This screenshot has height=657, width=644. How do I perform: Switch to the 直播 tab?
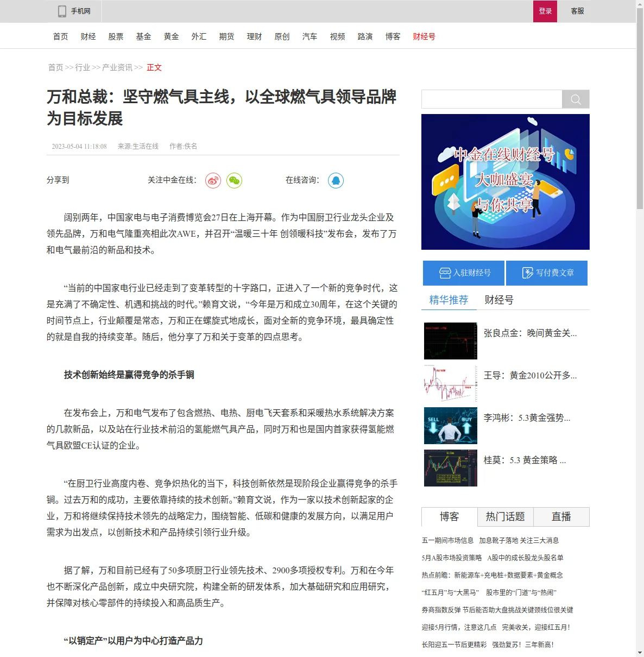(561, 517)
